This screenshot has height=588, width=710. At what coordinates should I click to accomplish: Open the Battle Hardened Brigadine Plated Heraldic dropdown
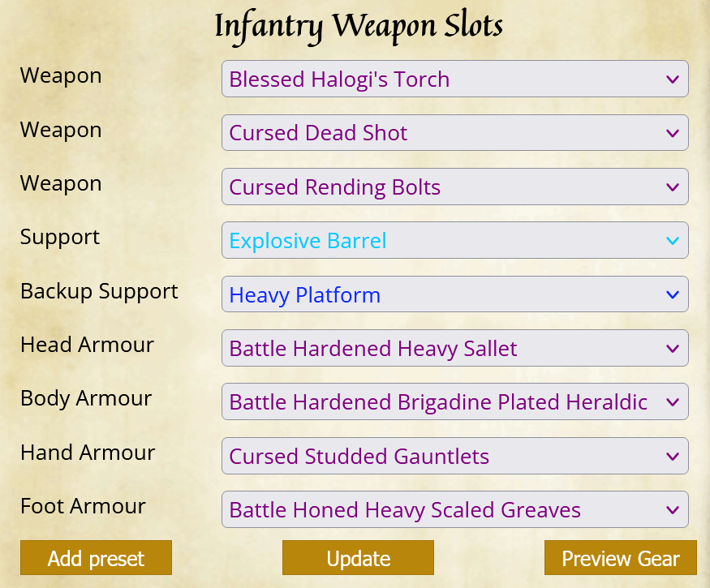pyautogui.click(x=454, y=401)
